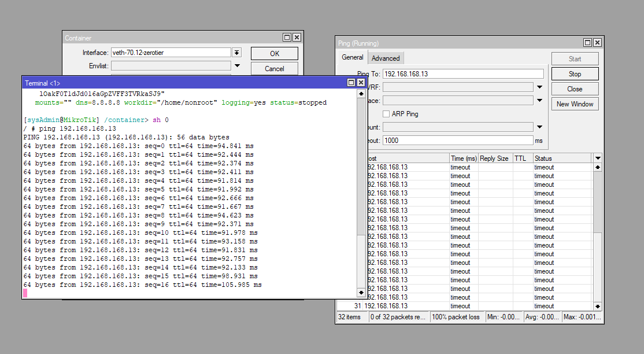Image resolution: width=644 pixels, height=354 pixels.
Task: Enable the ARP Ping checkbox
Action: (x=386, y=114)
